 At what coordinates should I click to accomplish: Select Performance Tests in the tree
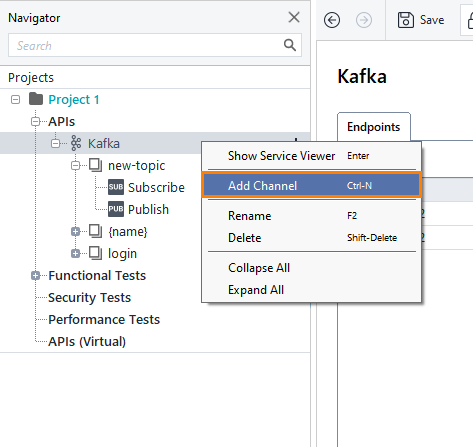click(x=104, y=320)
